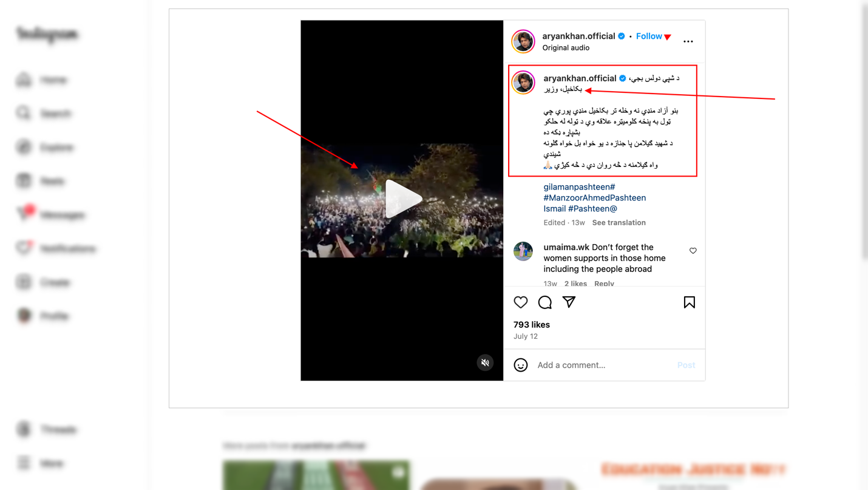Open emoji picker in comment box
The image size is (868, 490).
click(x=521, y=365)
